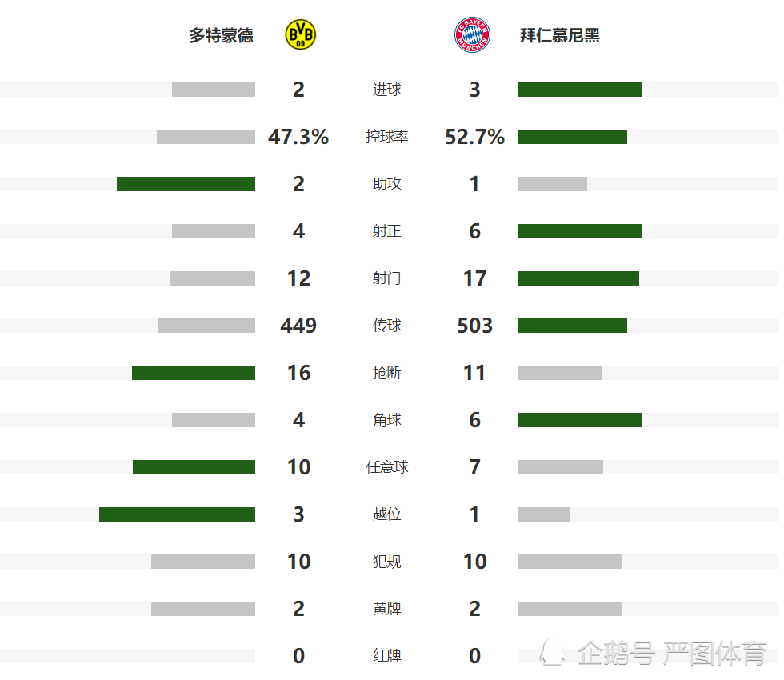The width and height of the screenshot is (784, 680).
Task: Click the 射正 stat label
Action: click(386, 231)
